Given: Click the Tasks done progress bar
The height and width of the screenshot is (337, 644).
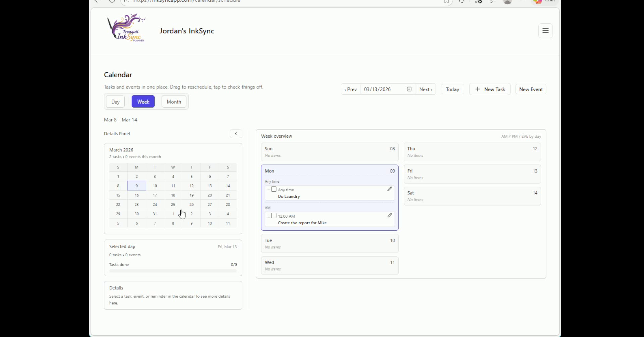Looking at the screenshot, I should pyautogui.click(x=173, y=271).
